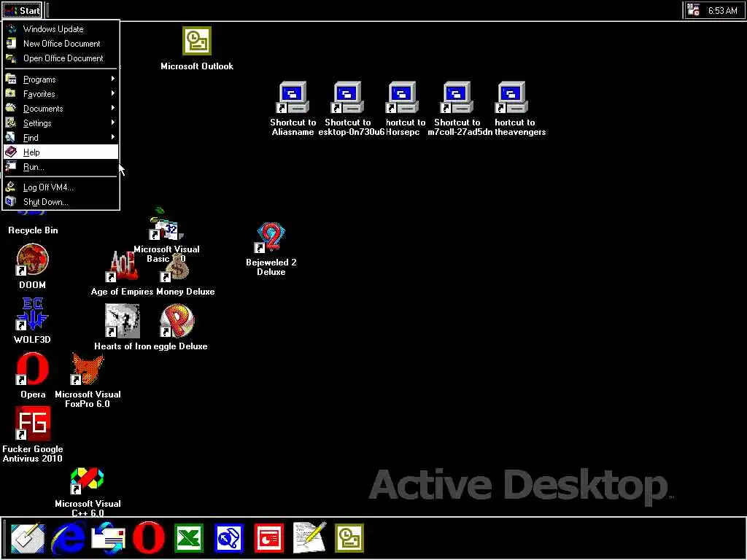Open the Run... dialog entry
The image size is (747, 560).
pos(61,167)
